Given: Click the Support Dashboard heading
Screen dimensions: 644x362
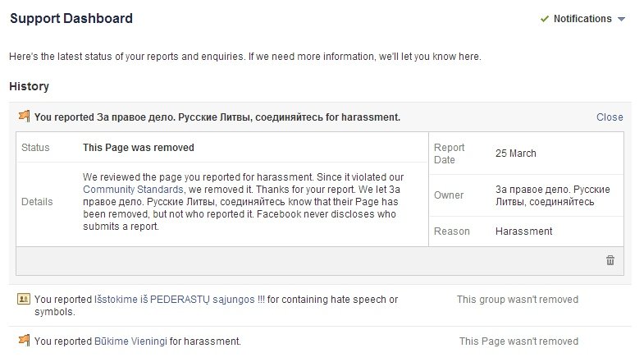Looking at the screenshot, I should [71, 19].
